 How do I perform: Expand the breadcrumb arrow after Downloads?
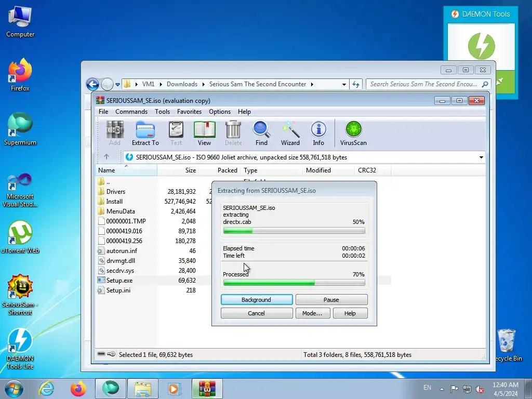(203, 84)
